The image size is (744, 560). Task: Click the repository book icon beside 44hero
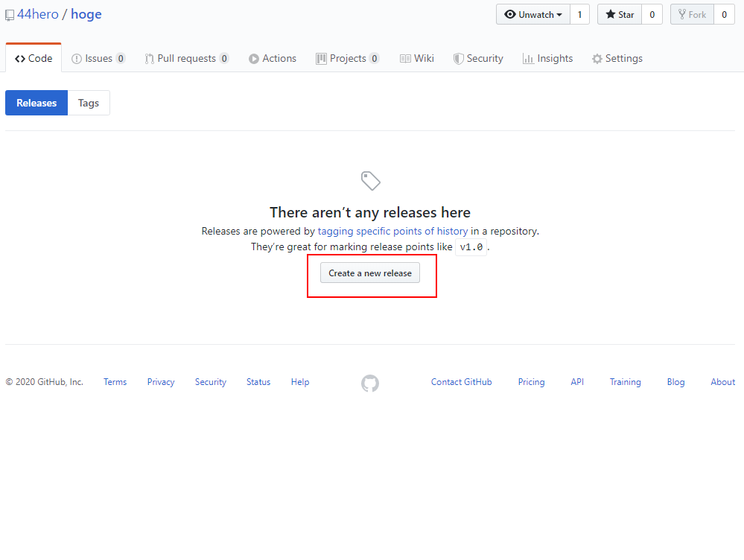click(x=10, y=15)
